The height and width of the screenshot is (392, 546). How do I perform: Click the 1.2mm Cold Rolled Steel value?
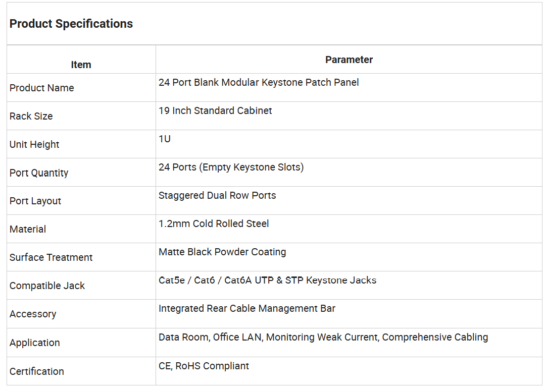214,223
